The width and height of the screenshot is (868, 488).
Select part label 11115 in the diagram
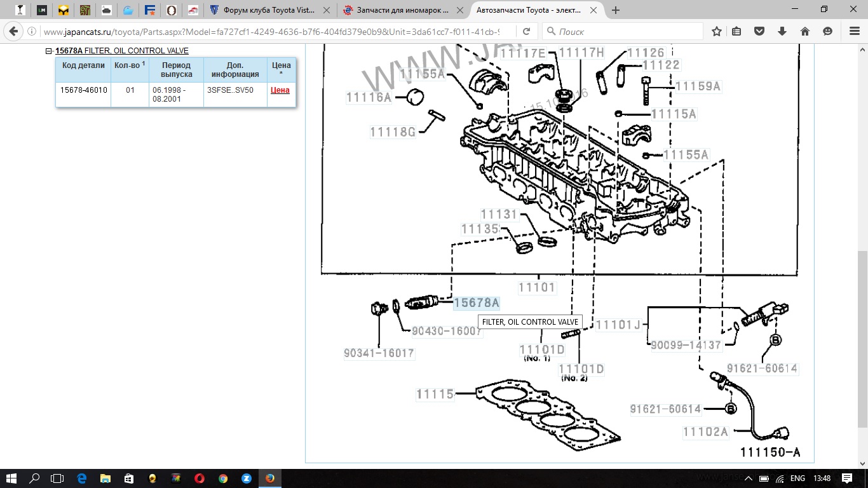pos(435,394)
